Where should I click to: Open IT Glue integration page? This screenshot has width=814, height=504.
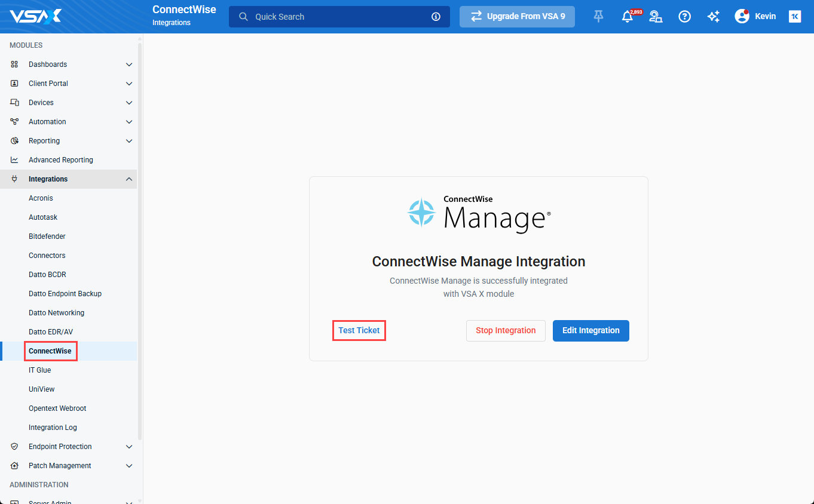[x=40, y=370]
